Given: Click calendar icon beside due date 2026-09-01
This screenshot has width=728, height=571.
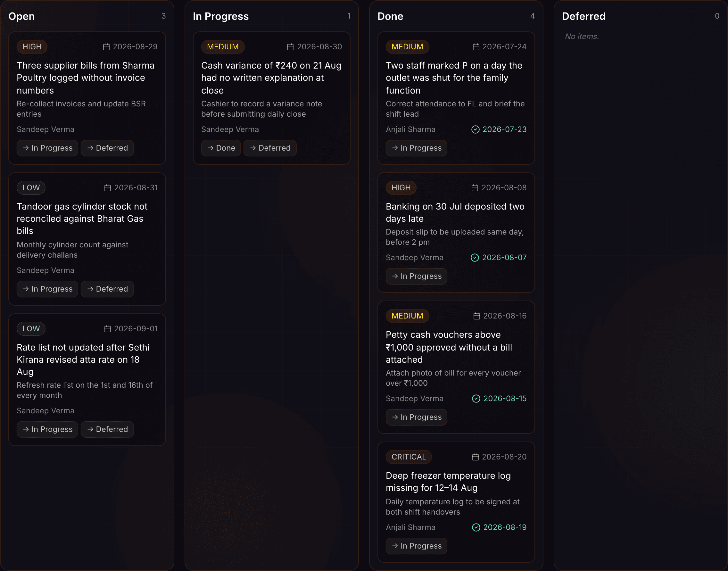Looking at the screenshot, I should coord(108,329).
